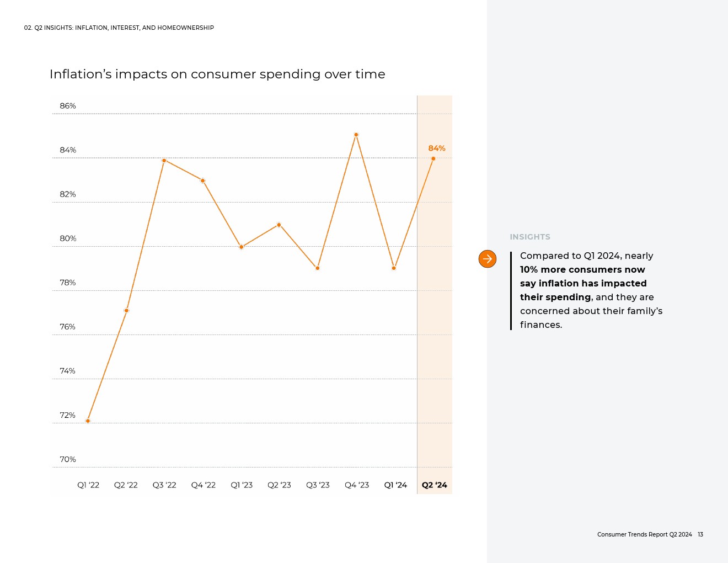Click the INSIGHTS heading
The width and height of the screenshot is (728, 563).
(529, 237)
